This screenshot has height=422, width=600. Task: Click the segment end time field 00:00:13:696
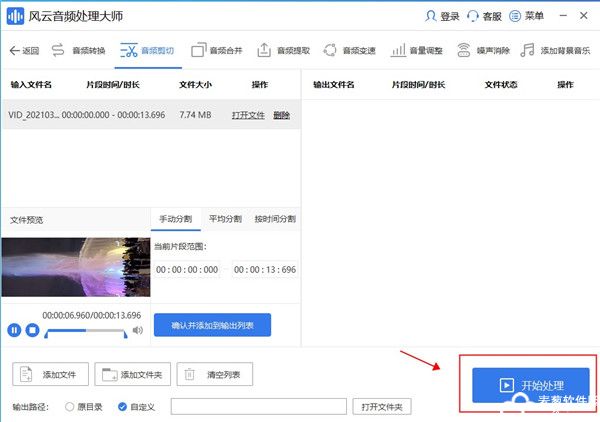click(x=265, y=270)
